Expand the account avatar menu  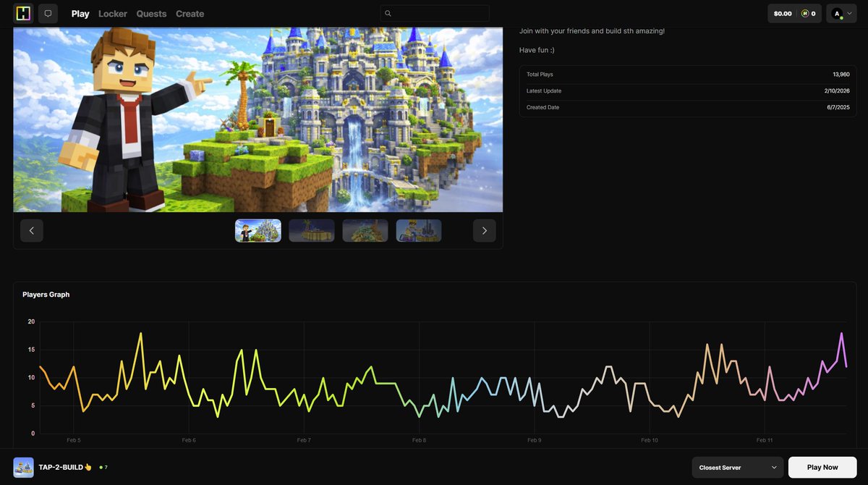841,14
